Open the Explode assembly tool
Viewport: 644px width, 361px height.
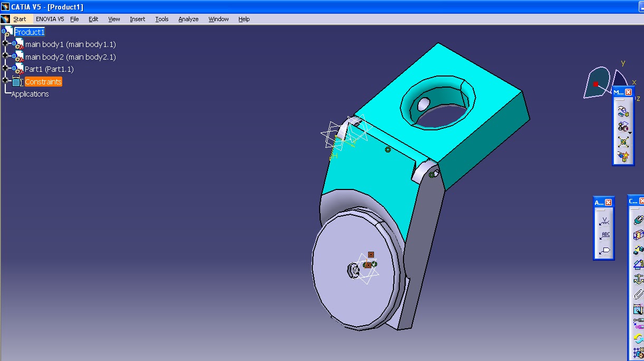pos(624,141)
